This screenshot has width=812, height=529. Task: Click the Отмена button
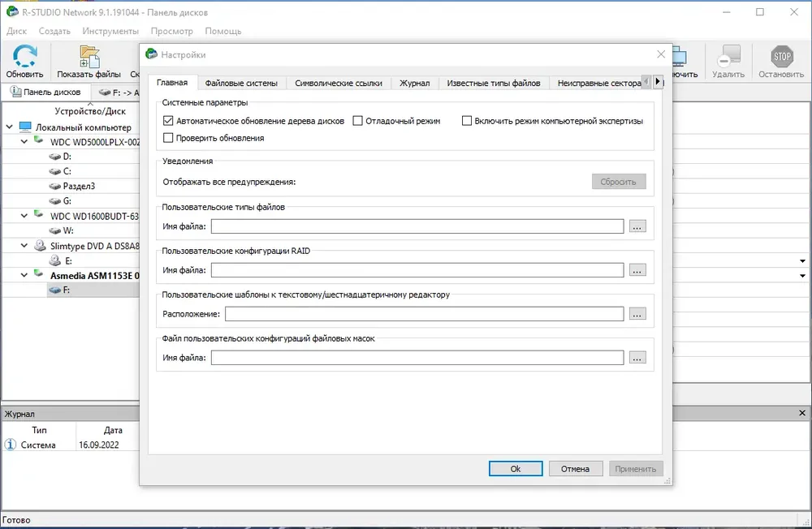[576, 468]
